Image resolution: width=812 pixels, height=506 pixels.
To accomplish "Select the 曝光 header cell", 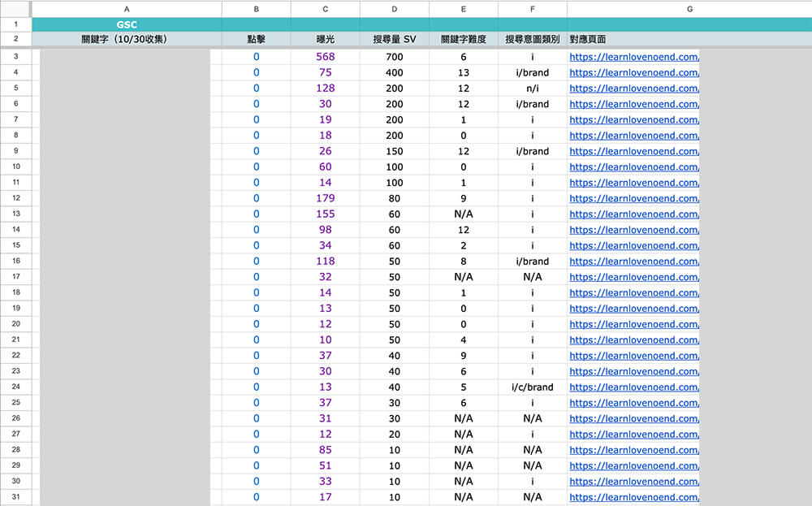I will [x=326, y=39].
